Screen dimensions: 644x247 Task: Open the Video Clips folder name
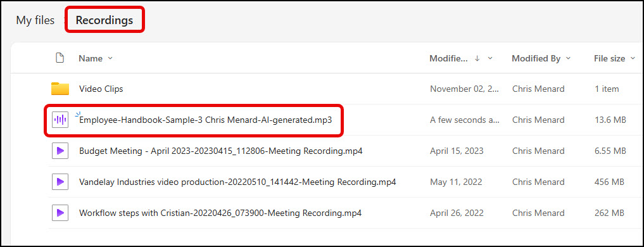[101, 89]
